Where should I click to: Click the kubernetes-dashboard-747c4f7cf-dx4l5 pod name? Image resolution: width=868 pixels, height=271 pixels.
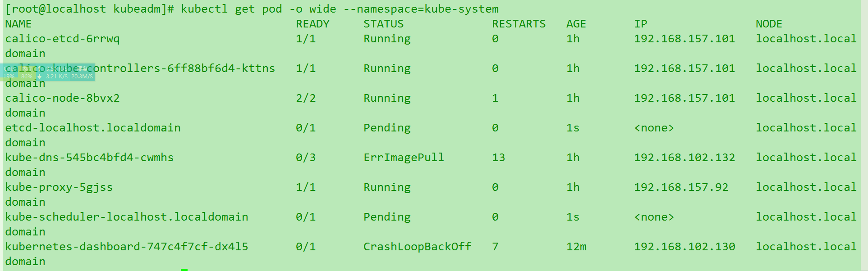(126, 247)
